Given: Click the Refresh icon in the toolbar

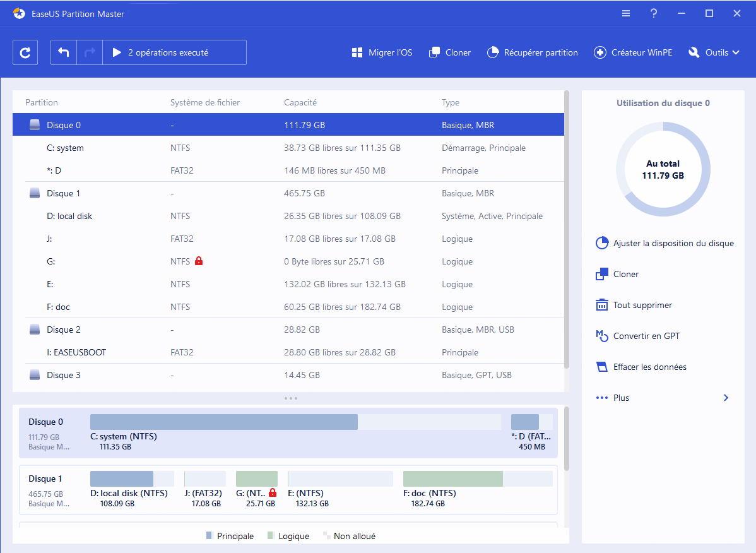Looking at the screenshot, I should 25,52.
